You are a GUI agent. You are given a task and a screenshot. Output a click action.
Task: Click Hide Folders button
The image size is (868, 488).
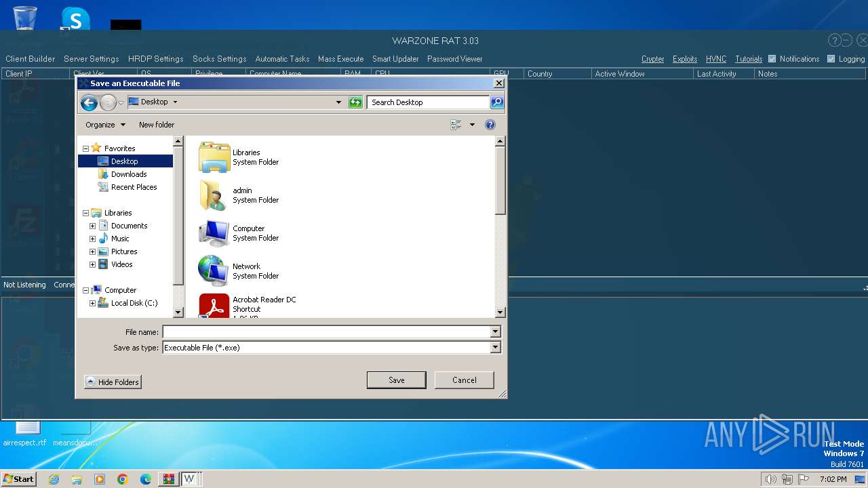coord(113,382)
